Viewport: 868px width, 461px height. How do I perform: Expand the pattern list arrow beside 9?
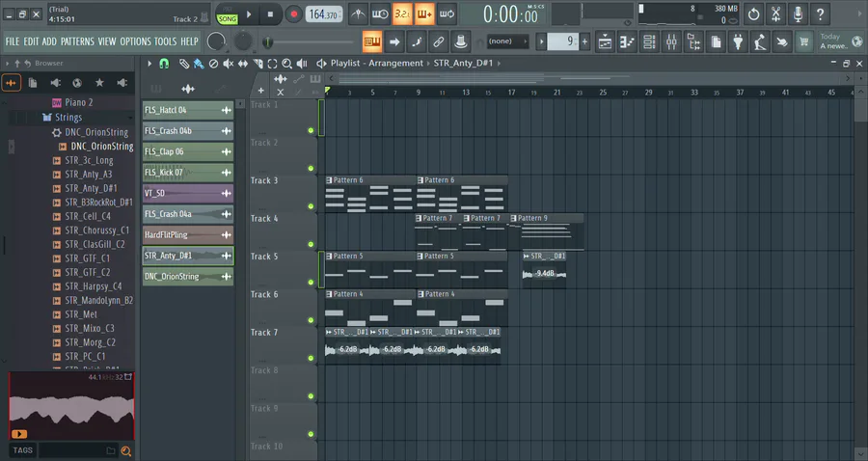tap(541, 41)
